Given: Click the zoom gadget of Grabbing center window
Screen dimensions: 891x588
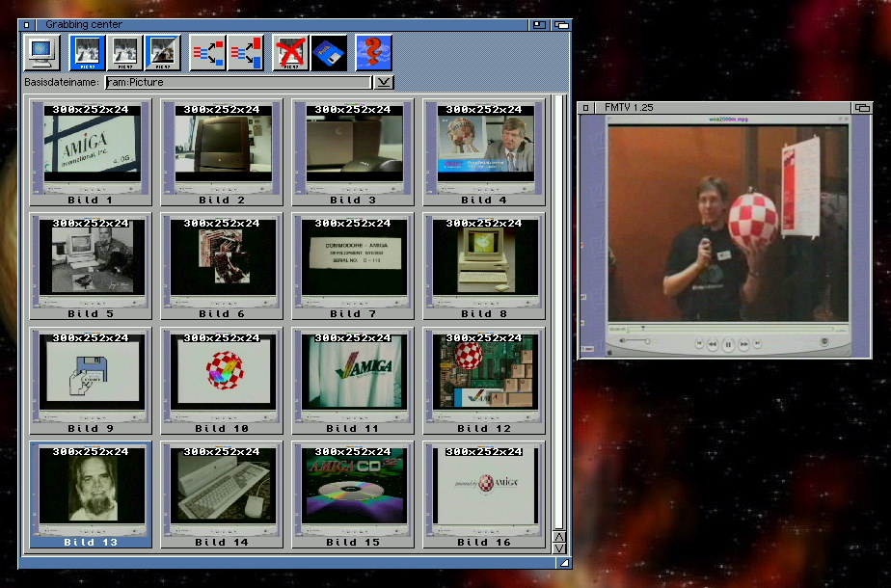Looking at the screenshot, I should point(539,24).
